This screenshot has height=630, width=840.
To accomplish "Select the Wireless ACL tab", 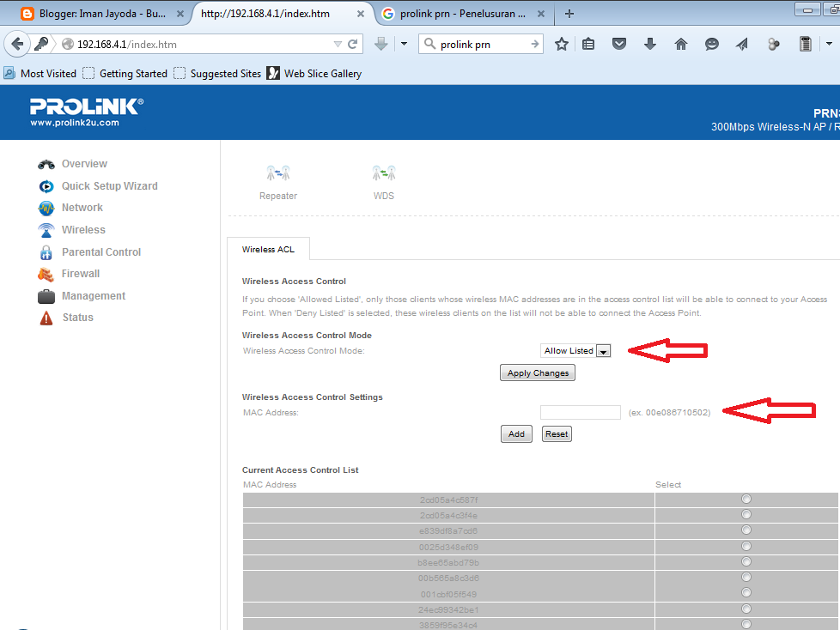I will (268, 250).
